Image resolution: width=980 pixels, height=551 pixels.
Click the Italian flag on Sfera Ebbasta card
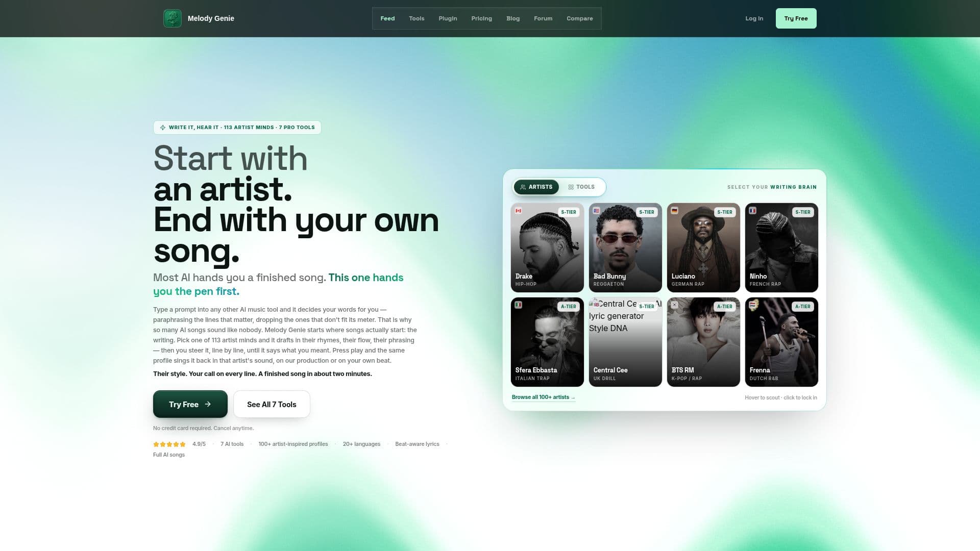coord(518,305)
